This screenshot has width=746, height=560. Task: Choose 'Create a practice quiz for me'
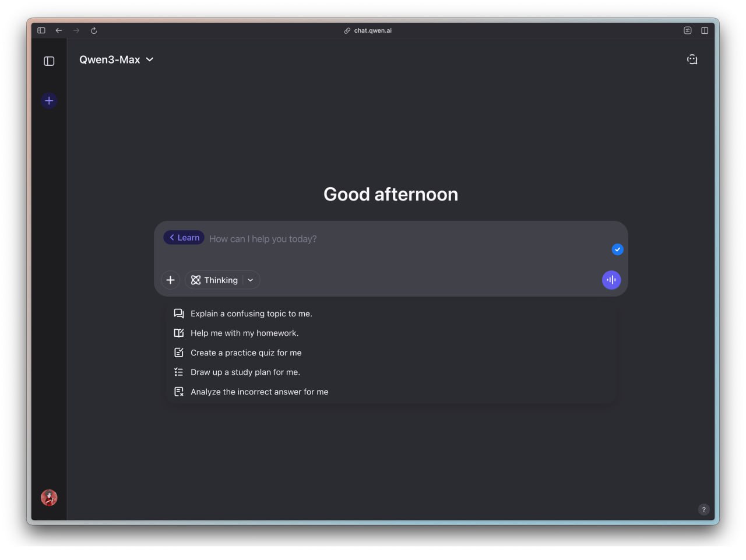click(x=246, y=353)
